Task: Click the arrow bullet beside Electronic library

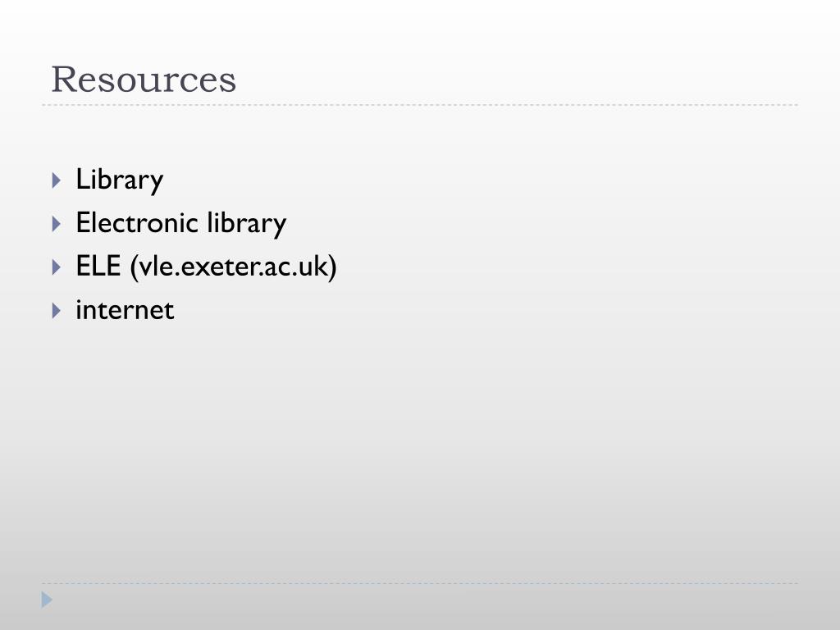Action: (x=57, y=223)
